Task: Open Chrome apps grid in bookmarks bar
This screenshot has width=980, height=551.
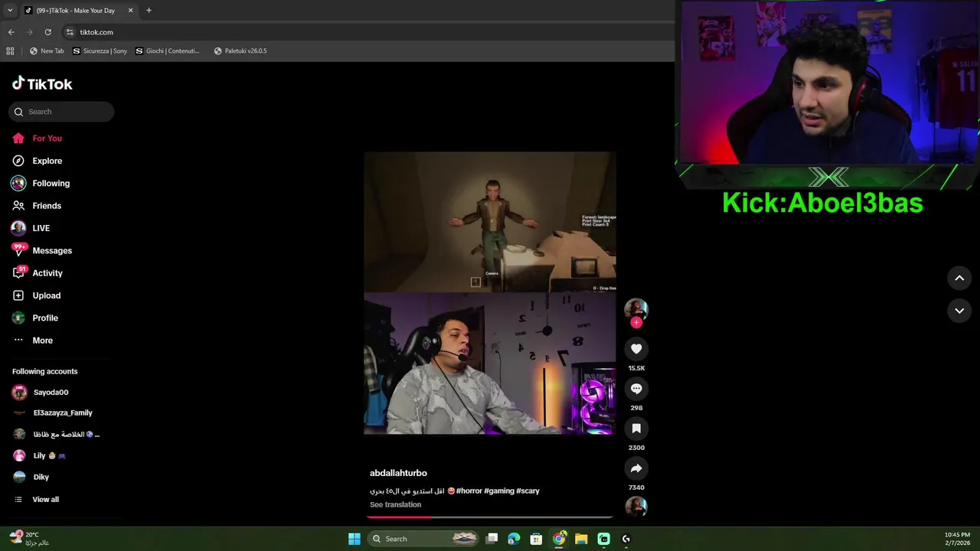Action: click(x=10, y=51)
